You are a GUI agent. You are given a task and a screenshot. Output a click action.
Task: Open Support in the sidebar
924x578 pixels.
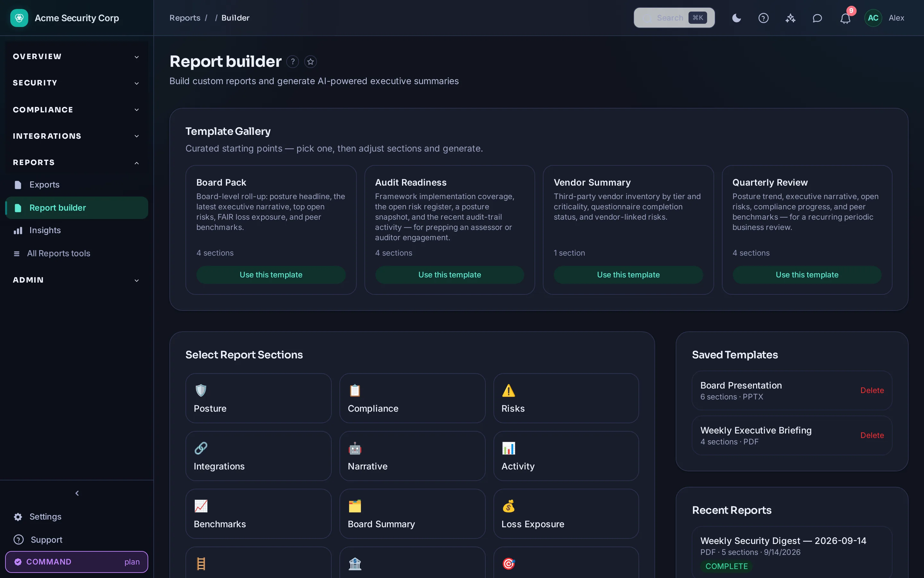click(76, 539)
